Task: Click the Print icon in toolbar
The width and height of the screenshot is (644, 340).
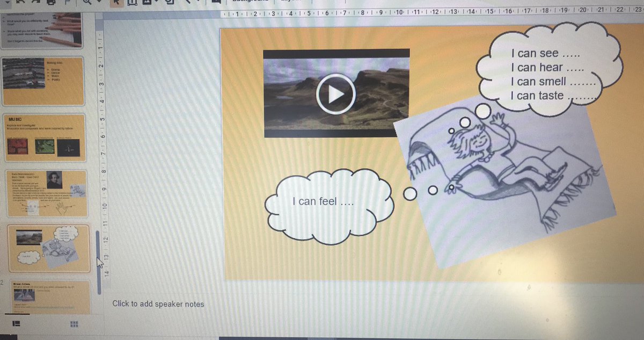Action: pos(50,3)
